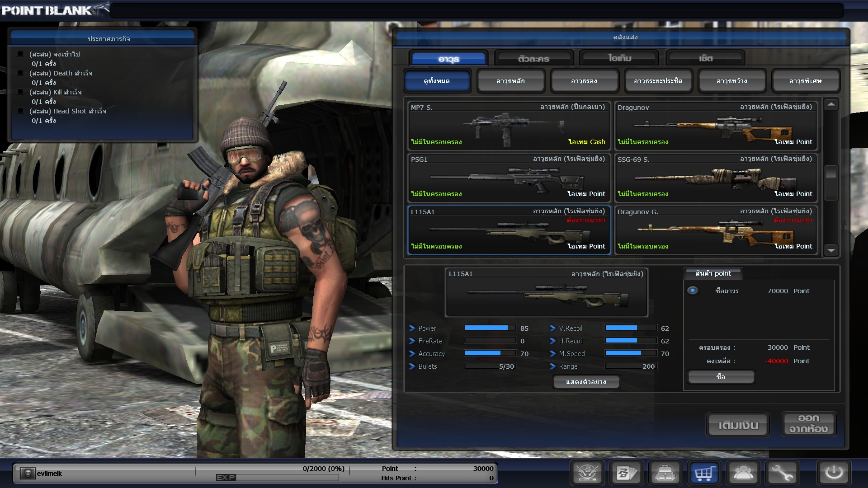Switch to the ตัวละคร character tab
The height and width of the screenshot is (488, 868).
pos(533,58)
